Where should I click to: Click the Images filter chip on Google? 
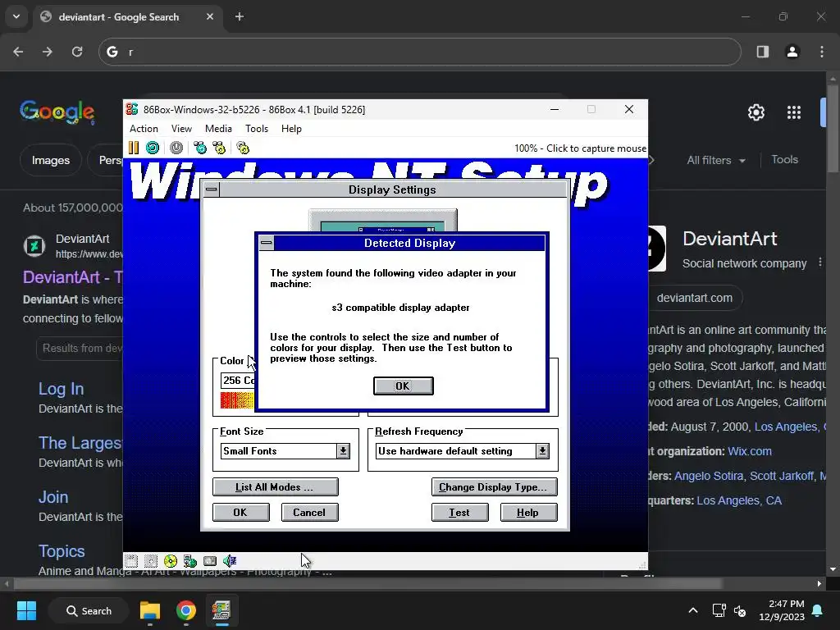[50, 160]
